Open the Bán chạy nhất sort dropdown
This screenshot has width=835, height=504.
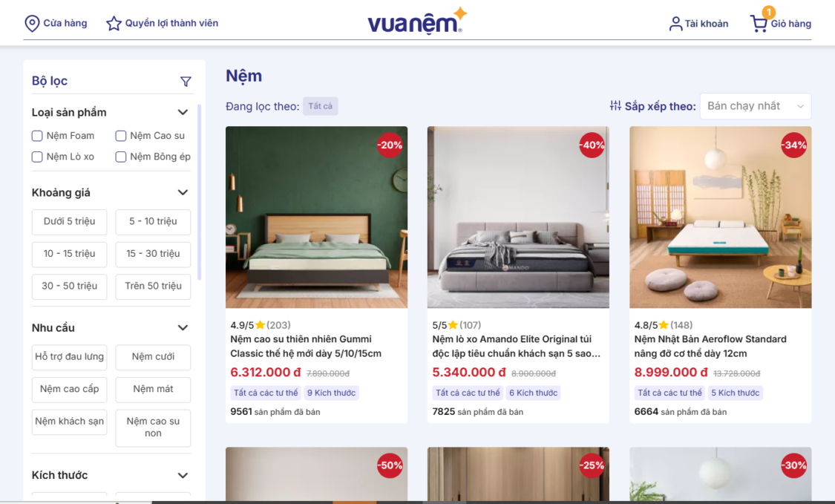[755, 106]
